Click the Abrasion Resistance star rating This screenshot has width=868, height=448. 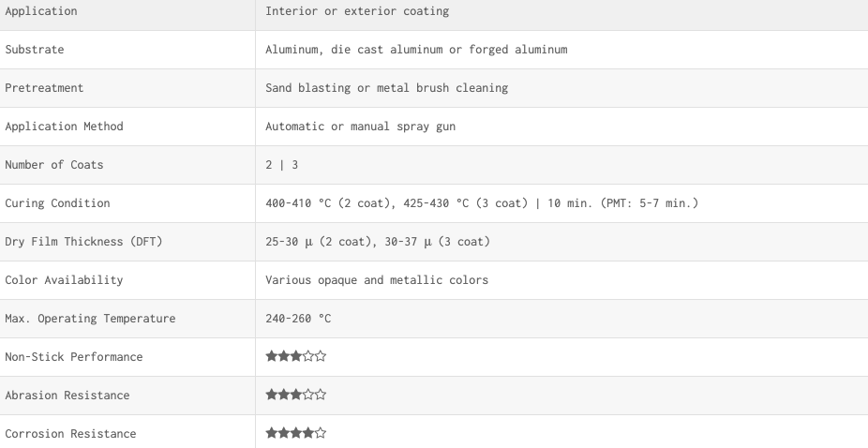(x=296, y=395)
